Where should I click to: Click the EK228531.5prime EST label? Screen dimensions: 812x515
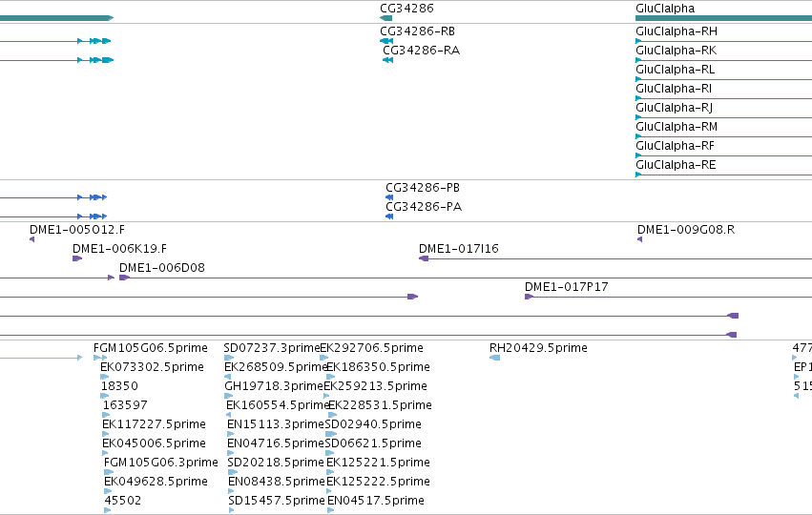point(380,405)
